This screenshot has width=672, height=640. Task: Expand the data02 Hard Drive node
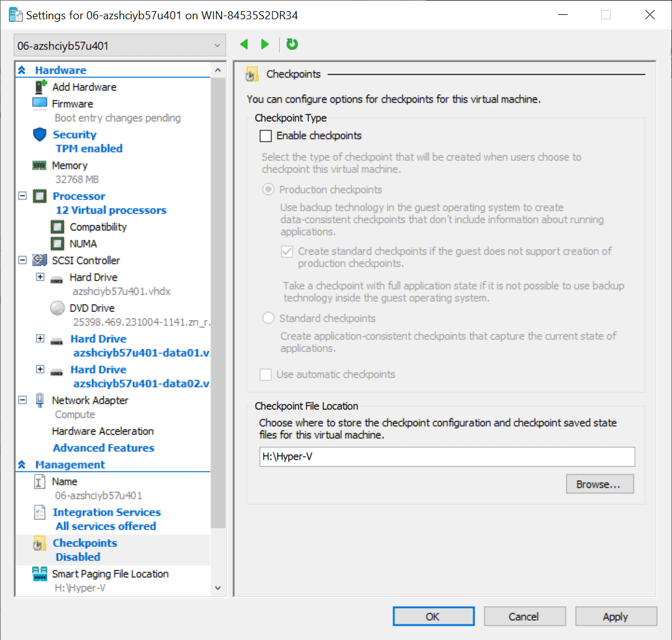40,369
